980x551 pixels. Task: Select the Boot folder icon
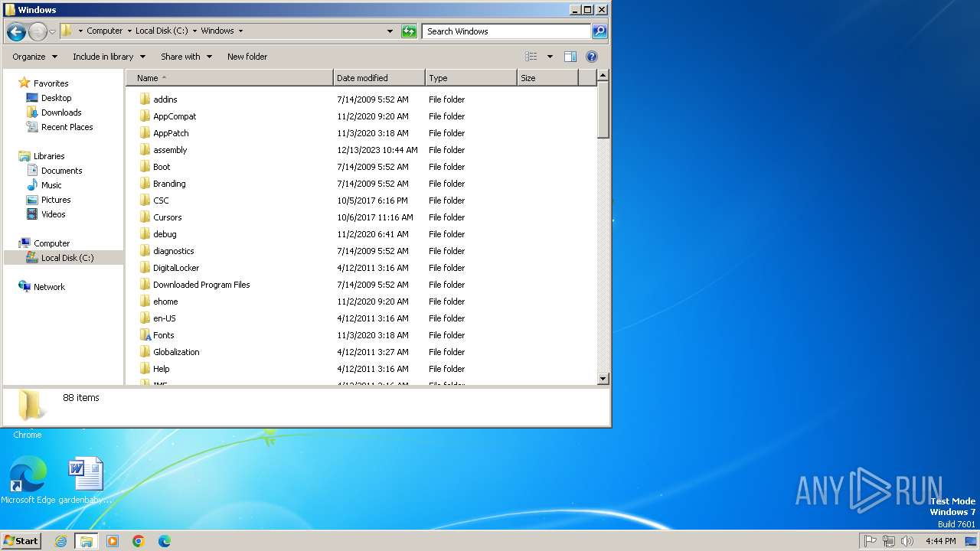[145, 167]
